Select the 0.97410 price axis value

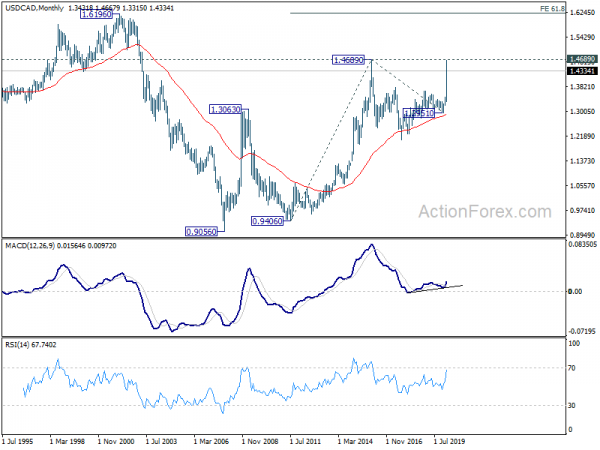coord(582,210)
